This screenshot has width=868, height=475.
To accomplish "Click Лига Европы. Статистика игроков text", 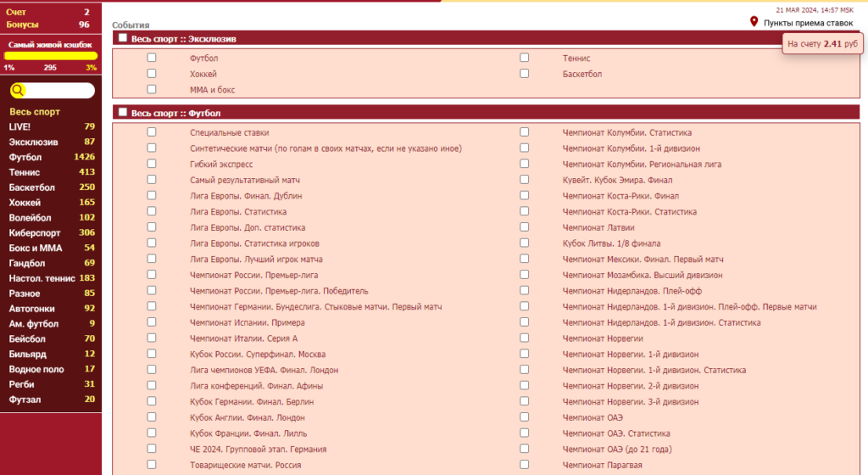I will (254, 243).
